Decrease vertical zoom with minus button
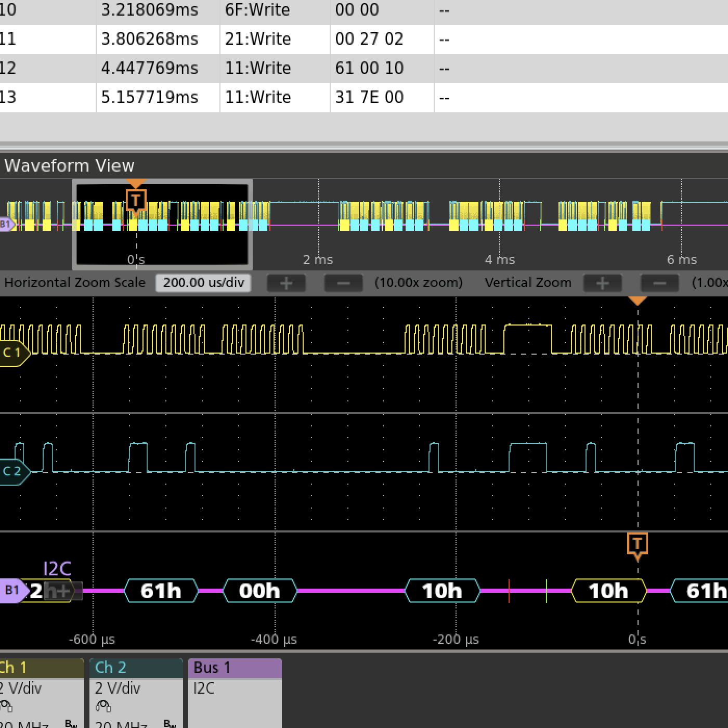This screenshot has height=728, width=728. click(x=659, y=283)
